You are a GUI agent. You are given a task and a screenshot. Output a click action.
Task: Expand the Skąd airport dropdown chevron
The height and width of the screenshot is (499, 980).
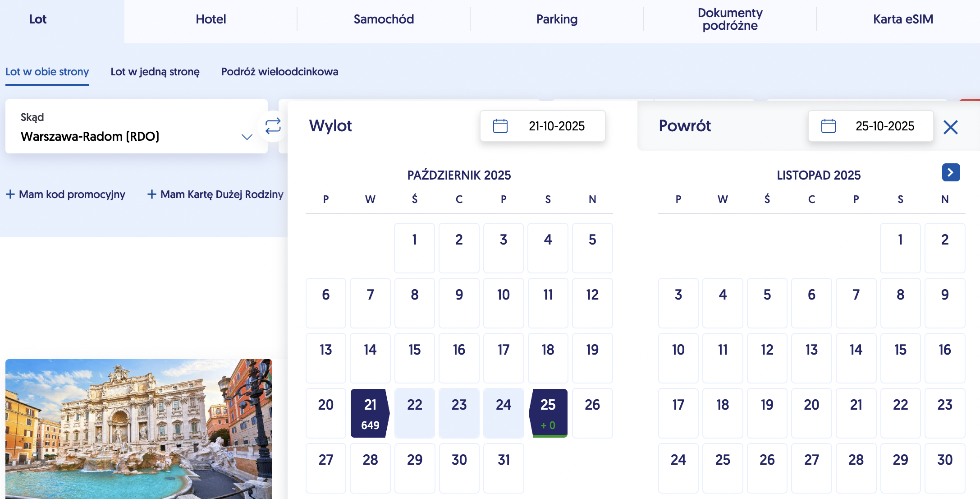(247, 137)
